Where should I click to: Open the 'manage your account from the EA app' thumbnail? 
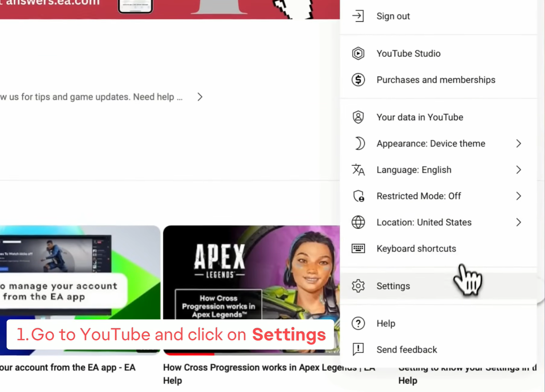[x=80, y=290]
